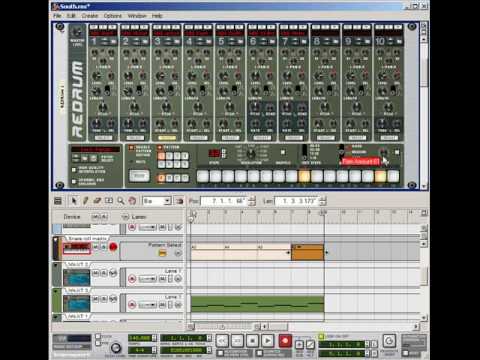Click the Pos field stepper arrows
The height and width of the screenshot is (360, 480).
click(252, 201)
